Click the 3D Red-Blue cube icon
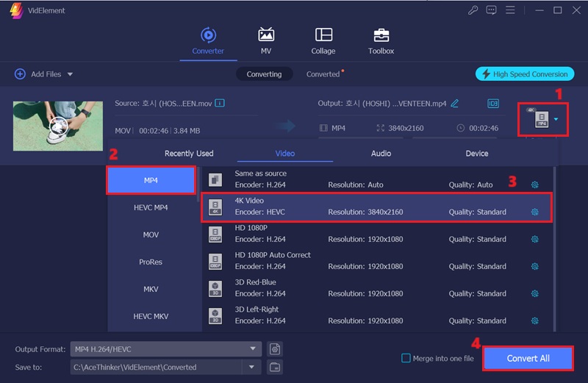Screen dimensions: 588x383 click(x=215, y=288)
